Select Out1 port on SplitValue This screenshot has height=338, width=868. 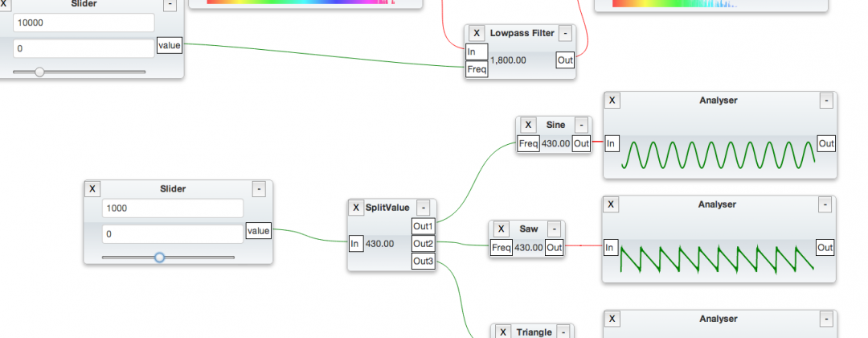(424, 225)
